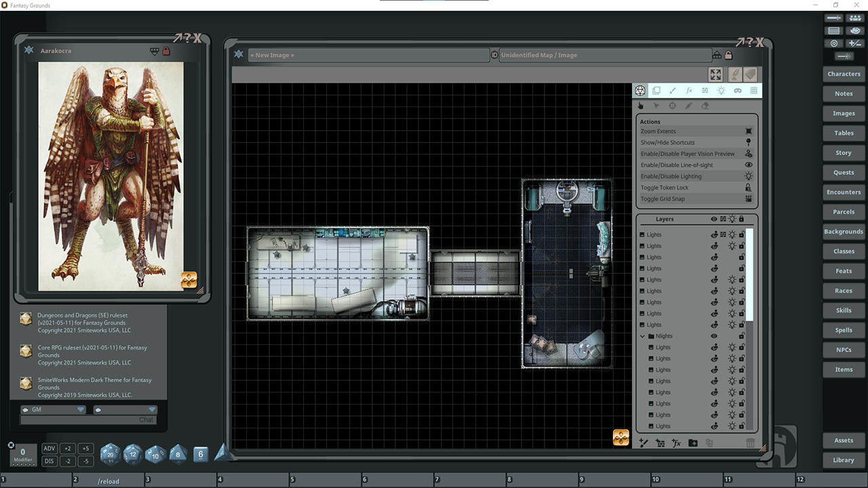
Task: Toggle Token Lock in the Actions panel
Action: tap(695, 187)
